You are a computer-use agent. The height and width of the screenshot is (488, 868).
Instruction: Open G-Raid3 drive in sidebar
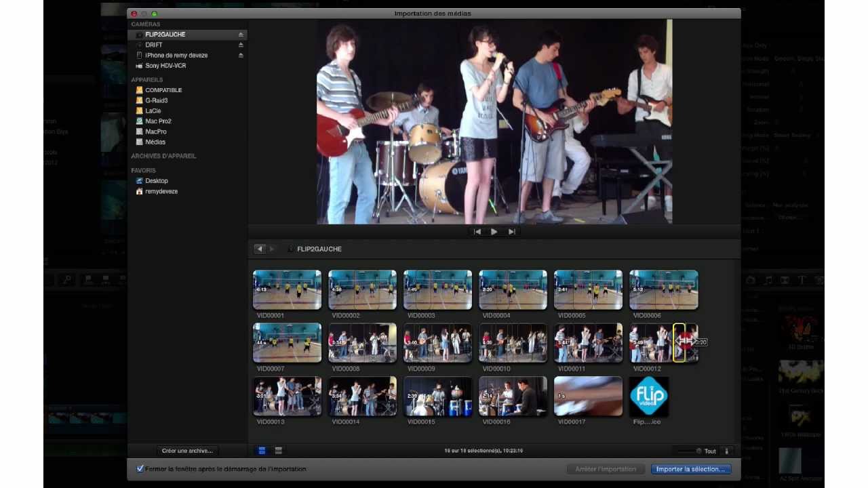156,100
